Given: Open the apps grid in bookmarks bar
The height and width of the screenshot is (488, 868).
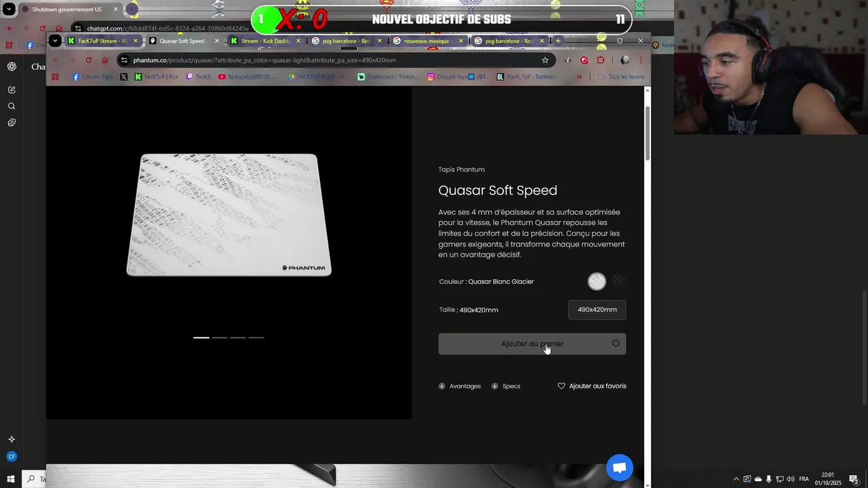Looking at the screenshot, I should pos(55,77).
